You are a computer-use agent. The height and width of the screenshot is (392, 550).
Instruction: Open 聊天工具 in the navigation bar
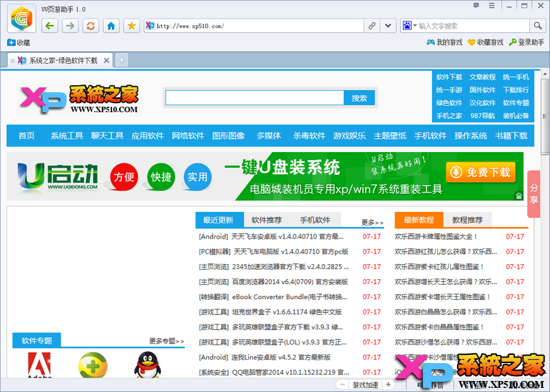click(x=107, y=135)
